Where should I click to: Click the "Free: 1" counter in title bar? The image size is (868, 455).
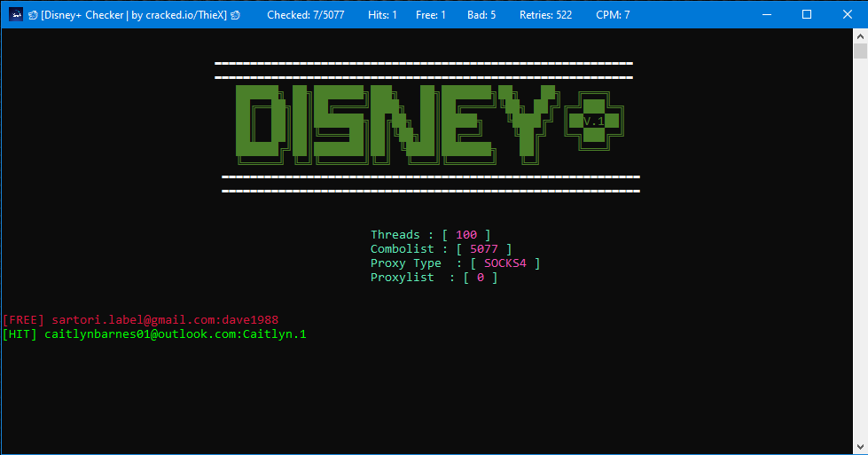[431, 15]
